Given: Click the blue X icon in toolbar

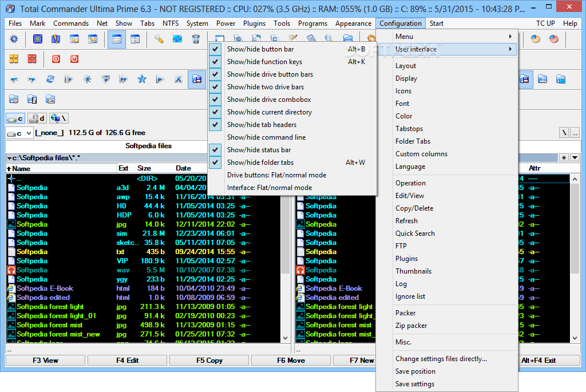Looking at the screenshot, I should tap(179, 79).
